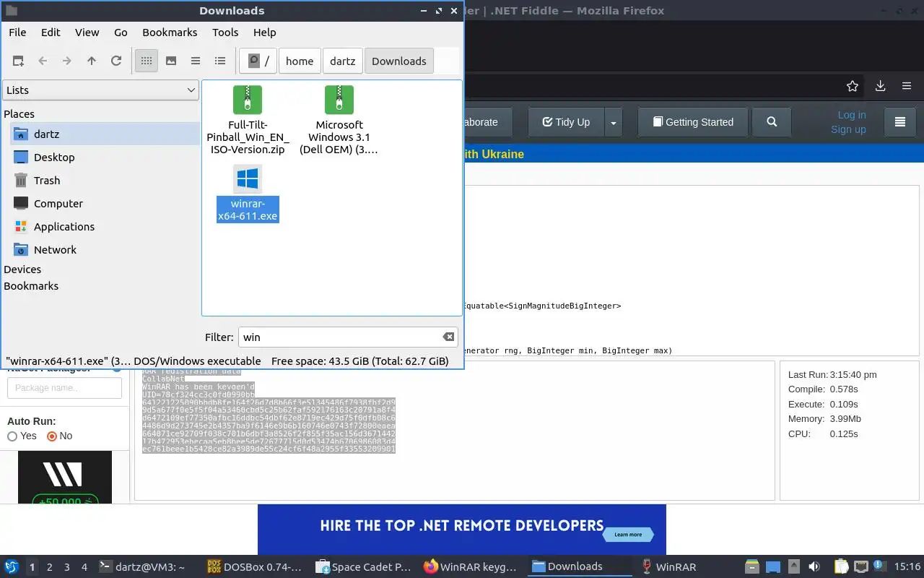Screen dimensions: 924x578
Task: Open the Tools menu
Action: pos(225,33)
